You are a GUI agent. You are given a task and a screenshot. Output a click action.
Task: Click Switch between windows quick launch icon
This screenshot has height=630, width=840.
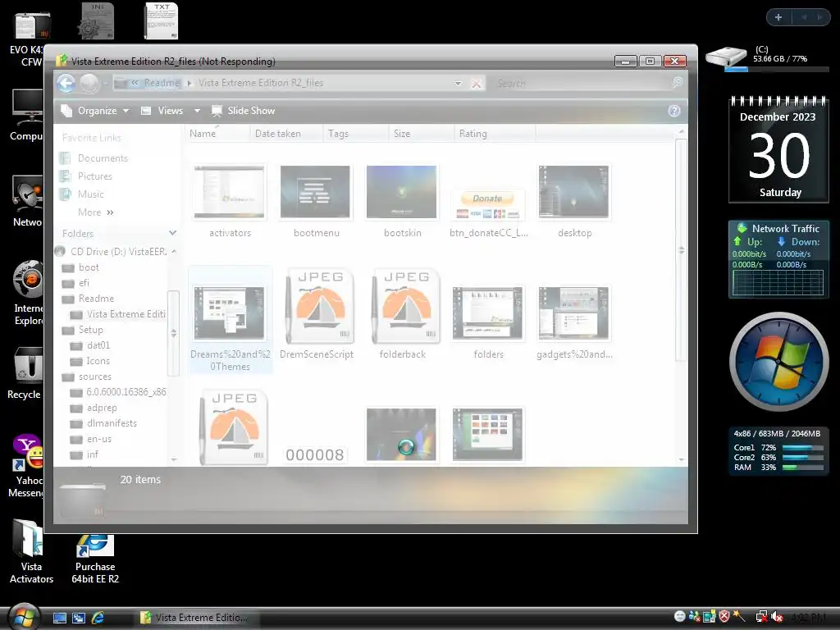click(79, 618)
